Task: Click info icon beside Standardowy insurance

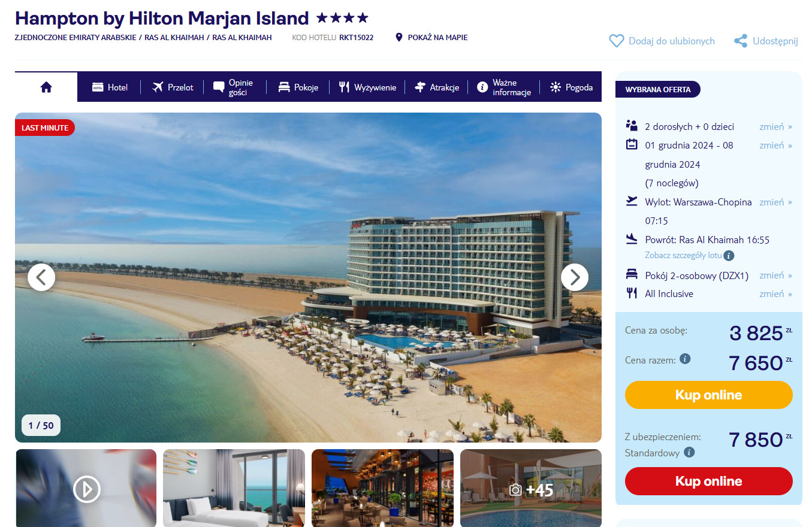Action: tap(689, 452)
